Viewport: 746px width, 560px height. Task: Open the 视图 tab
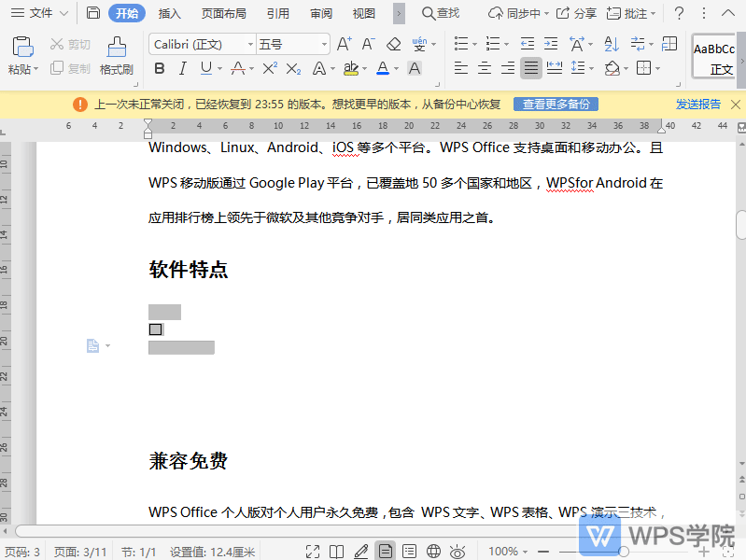click(364, 13)
